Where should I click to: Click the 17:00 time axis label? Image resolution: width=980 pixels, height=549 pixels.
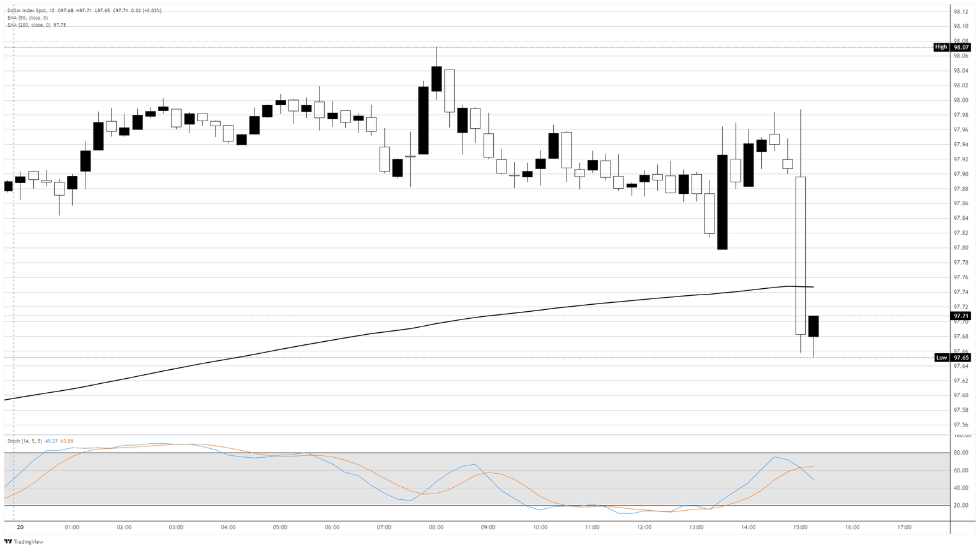click(x=904, y=527)
